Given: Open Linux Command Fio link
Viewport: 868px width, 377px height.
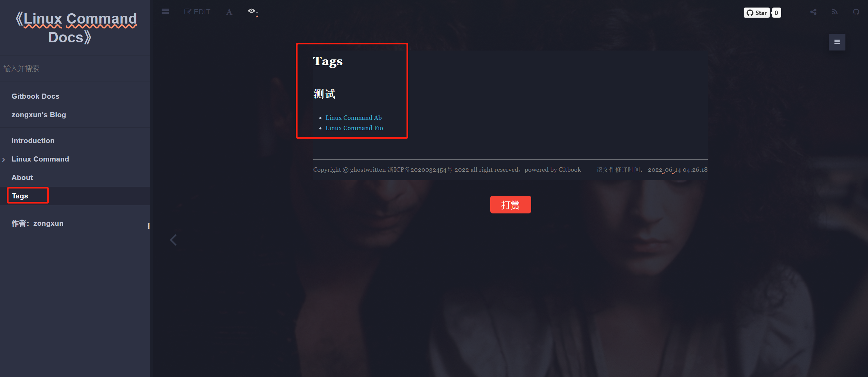Looking at the screenshot, I should 354,128.
